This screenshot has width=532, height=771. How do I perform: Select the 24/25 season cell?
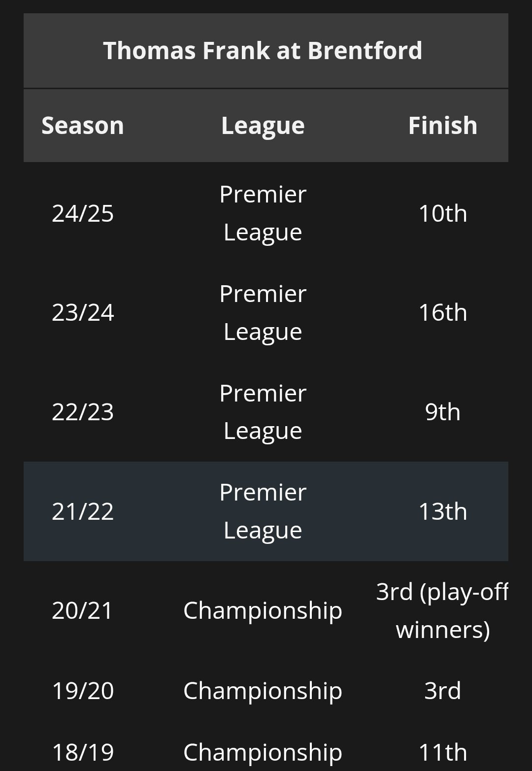click(x=83, y=213)
